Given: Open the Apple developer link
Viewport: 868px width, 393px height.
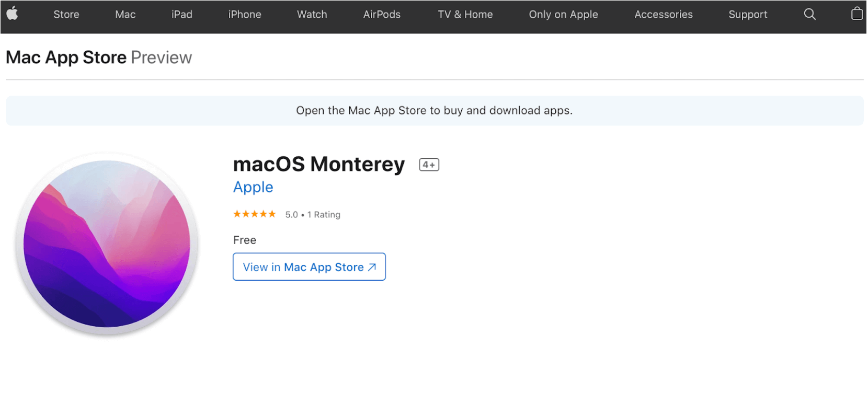Looking at the screenshot, I should [x=253, y=187].
